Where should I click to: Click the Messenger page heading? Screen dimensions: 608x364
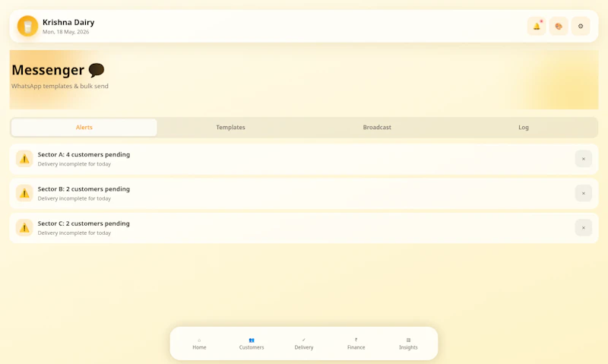(59, 70)
